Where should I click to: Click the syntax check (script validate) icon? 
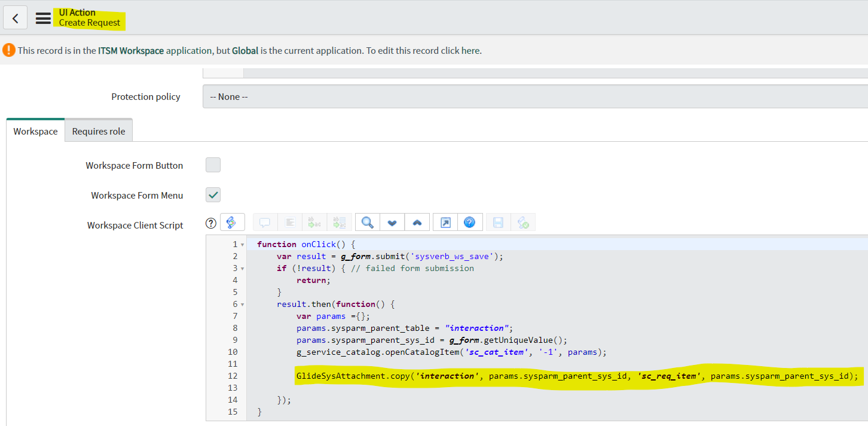coord(524,222)
